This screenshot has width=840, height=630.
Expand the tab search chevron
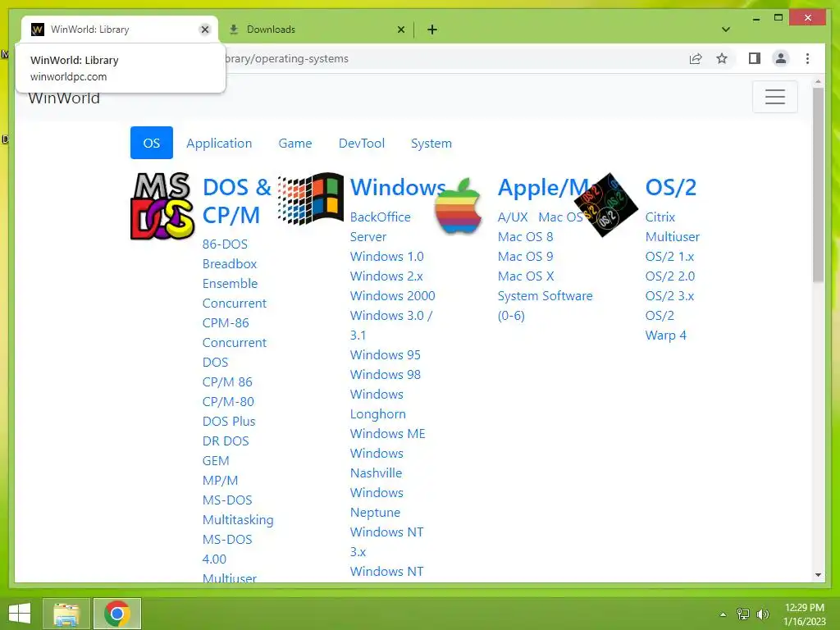pos(726,30)
